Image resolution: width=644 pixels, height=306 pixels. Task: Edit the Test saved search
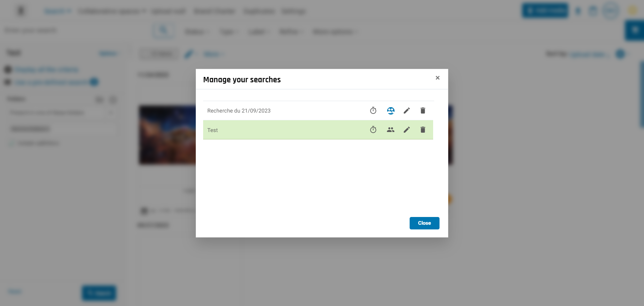point(407,130)
